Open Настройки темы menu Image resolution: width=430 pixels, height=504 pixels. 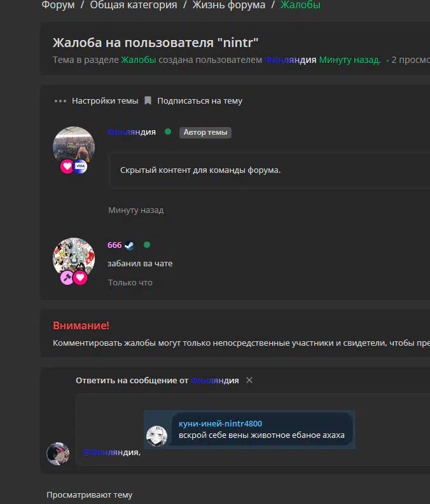pyautogui.click(x=105, y=101)
